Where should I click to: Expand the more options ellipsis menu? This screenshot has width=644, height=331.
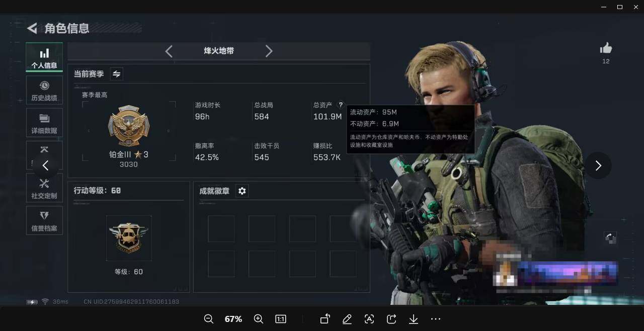click(435, 319)
